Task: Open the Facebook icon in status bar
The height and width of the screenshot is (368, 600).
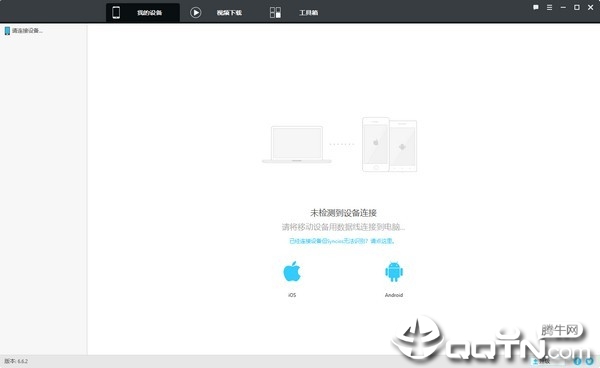Action: [577, 361]
